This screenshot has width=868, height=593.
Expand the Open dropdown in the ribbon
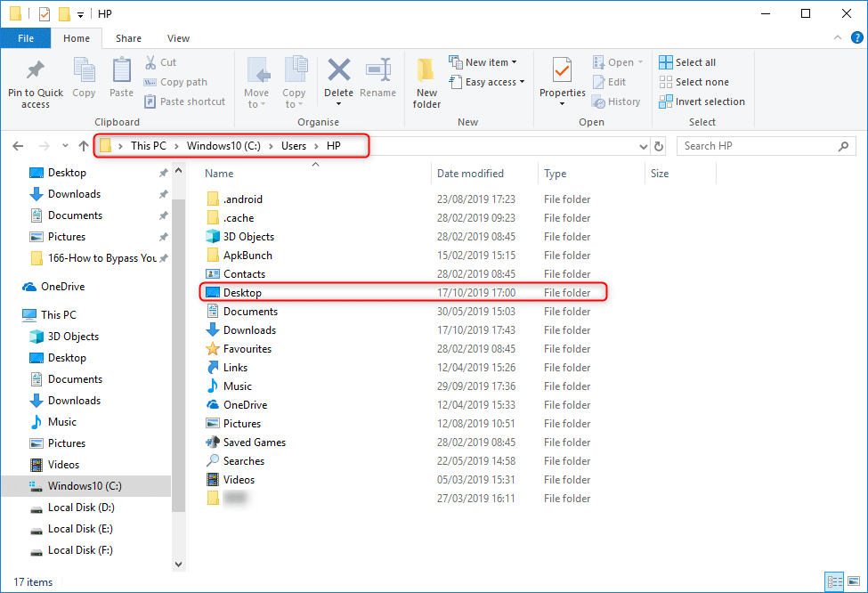pos(640,62)
